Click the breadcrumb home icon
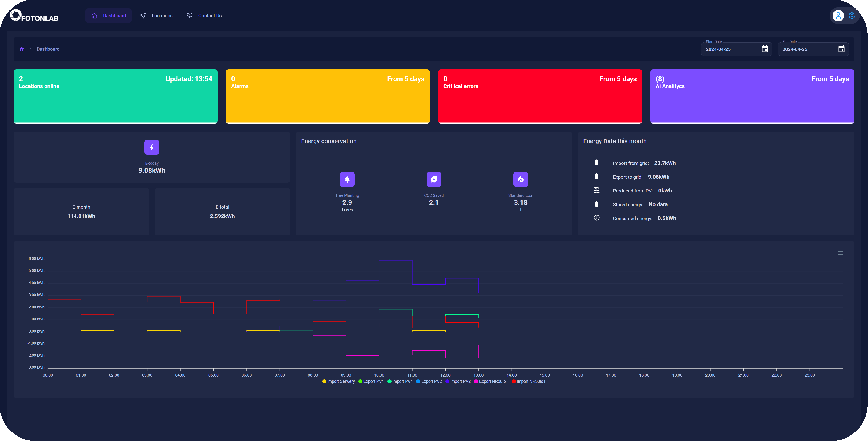The width and height of the screenshot is (868, 442). coord(21,49)
